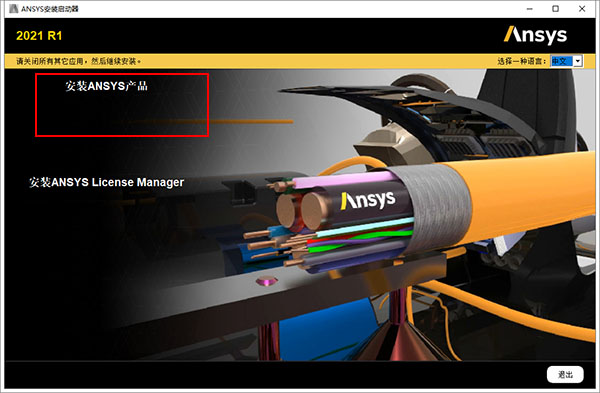Open the 安装ANSYS License Manager option

point(106,182)
